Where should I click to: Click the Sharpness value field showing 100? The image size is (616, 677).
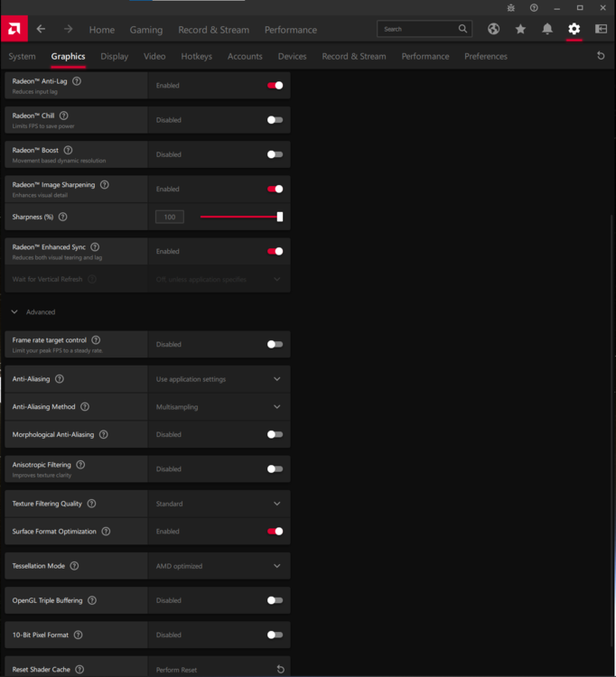[x=170, y=217]
